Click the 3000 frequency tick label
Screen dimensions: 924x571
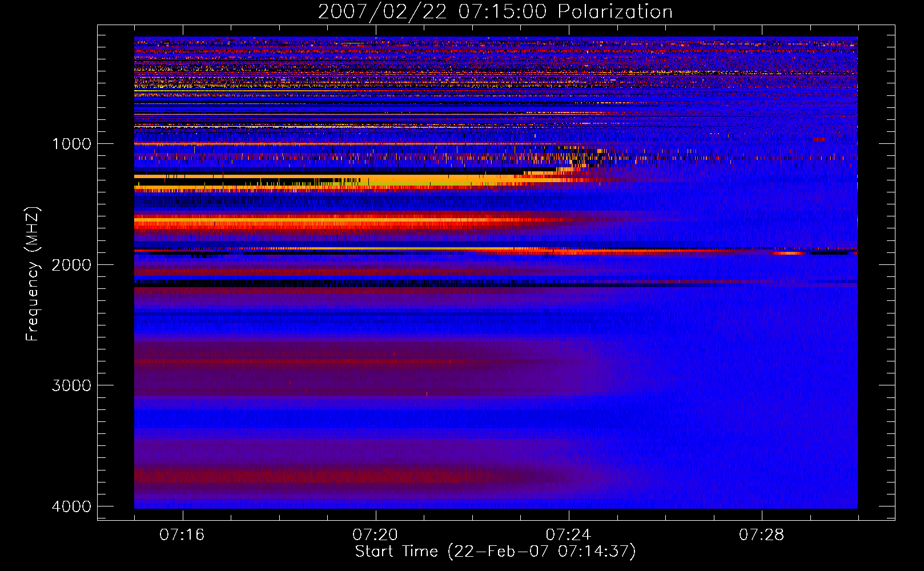coord(71,385)
